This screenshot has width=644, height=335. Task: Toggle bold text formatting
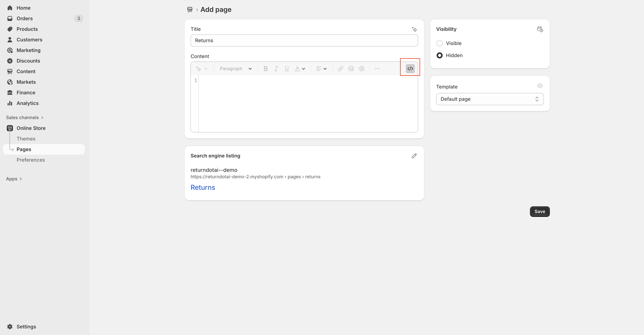click(x=265, y=68)
